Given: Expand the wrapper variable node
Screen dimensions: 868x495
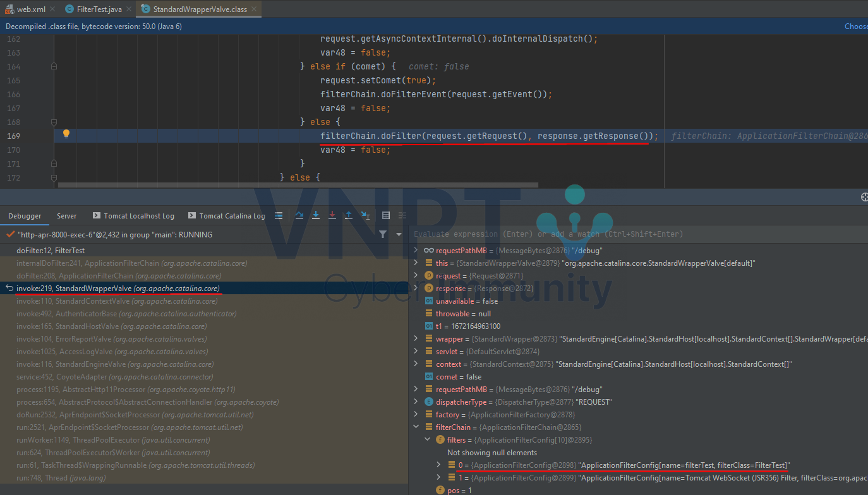Looking at the screenshot, I should (x=416, y=339).
